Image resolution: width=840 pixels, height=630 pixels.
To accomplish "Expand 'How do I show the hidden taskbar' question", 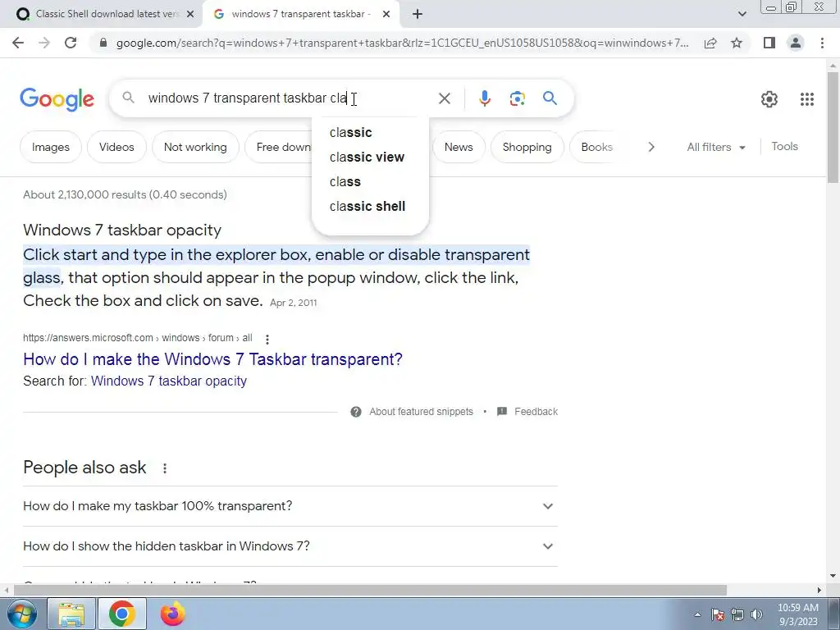I will click(290, 546).
